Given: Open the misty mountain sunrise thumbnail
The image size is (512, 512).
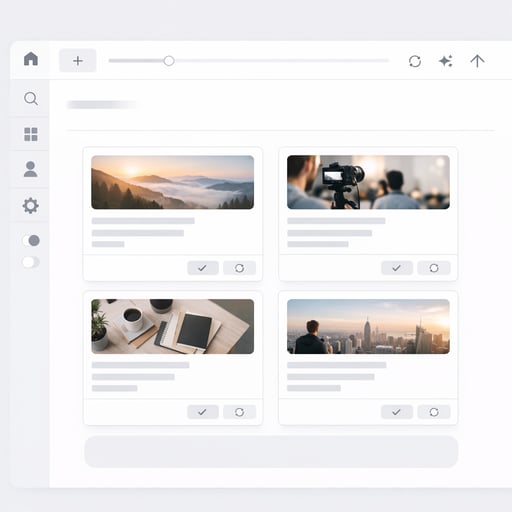Looking at the screenshot, I should point(172,182).
